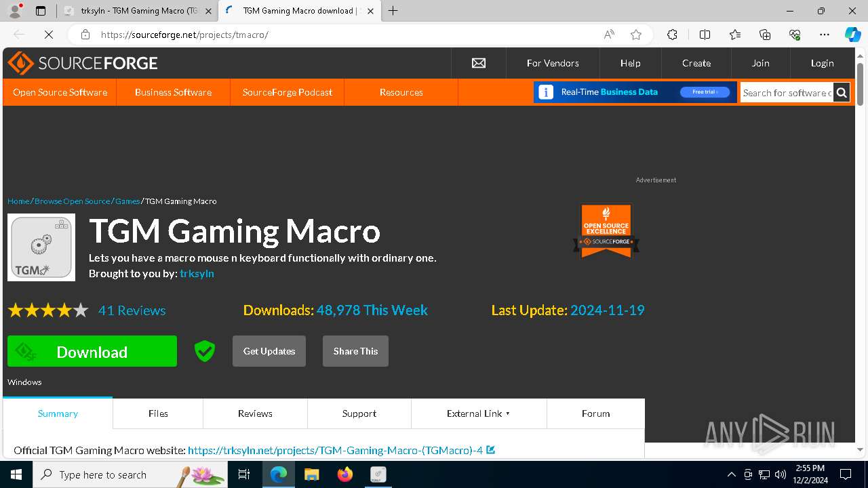The height and width of the screenshot is (488, 868).
Task: Click the five-star rating display
Action: 48,310
